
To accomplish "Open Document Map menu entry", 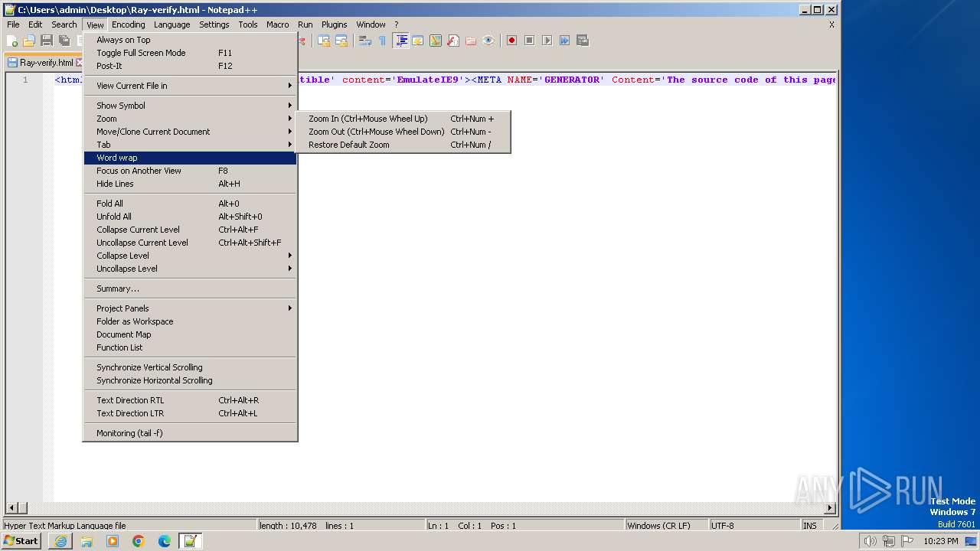I will (190, 334).
